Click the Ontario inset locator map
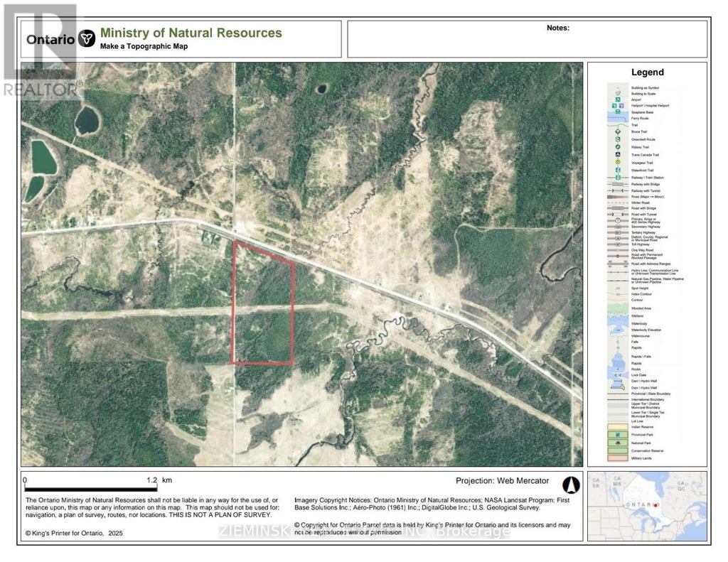728x562 pixels. (647, 504)
